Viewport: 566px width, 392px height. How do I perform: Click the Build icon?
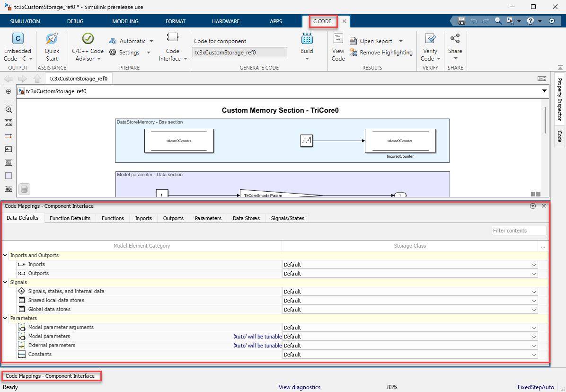tap(307, 39)
